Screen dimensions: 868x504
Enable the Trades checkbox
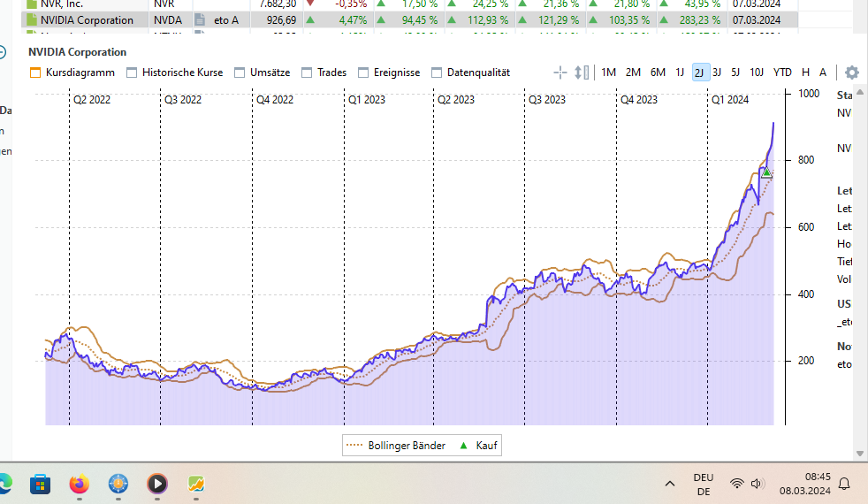coord(307,73)
